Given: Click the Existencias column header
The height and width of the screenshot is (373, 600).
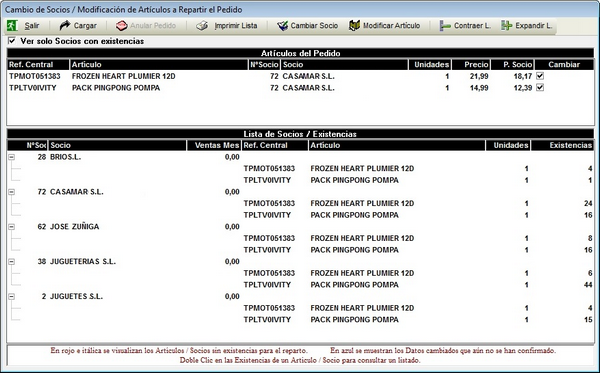Looking at the screenshot, I should tap(563, 145).
